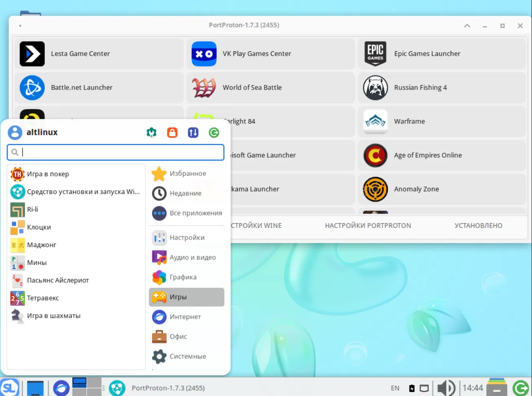Start the Мины minesweeper game
This screenshot has width=532, height=396.
[76, 262]
